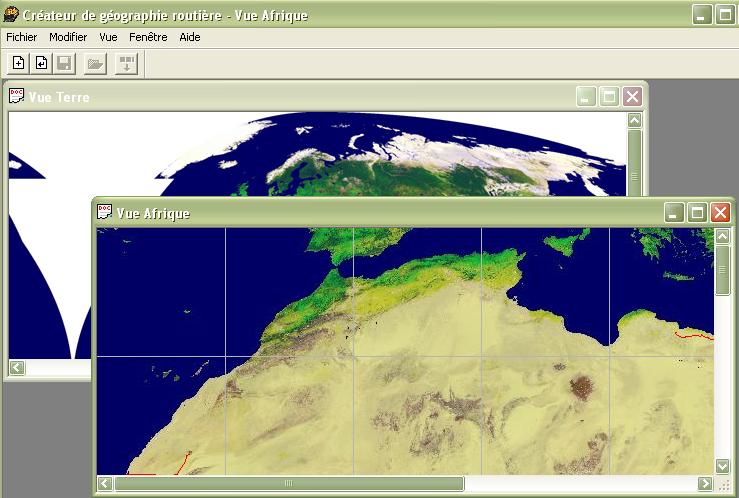Maximize the Vue Terre window
The height and width of the screenshot is (498, 739).
click(x=609, y=97)
